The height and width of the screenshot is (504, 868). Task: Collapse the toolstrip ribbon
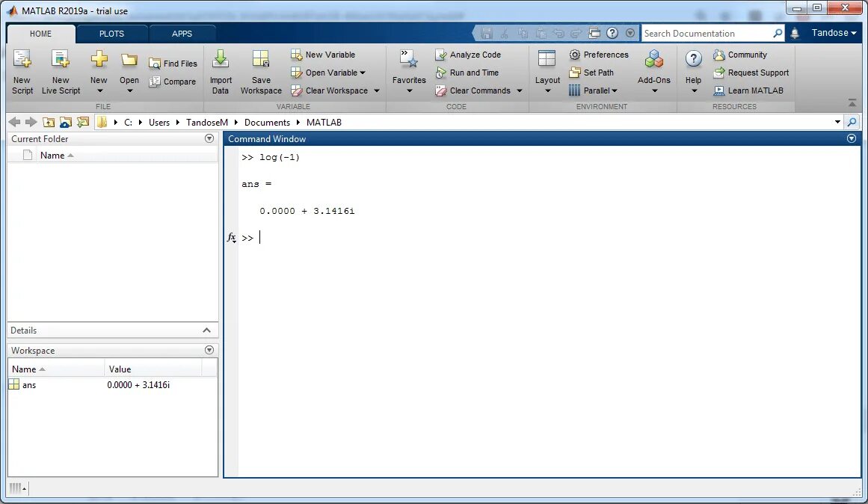[x=852, y=103]
